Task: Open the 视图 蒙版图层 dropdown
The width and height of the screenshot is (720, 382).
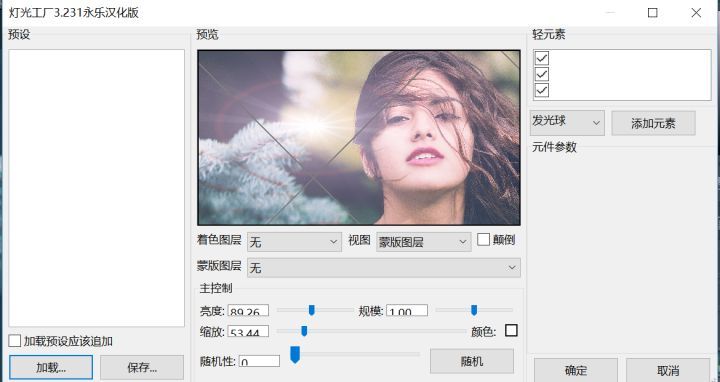Action: pyautogui.click(x=424, y=242)
